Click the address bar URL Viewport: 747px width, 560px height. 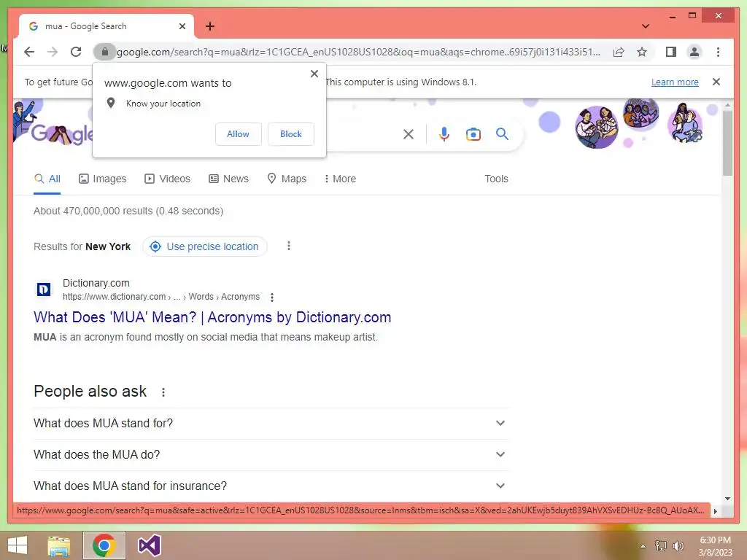pyautogui.click(x=358, y=52)
